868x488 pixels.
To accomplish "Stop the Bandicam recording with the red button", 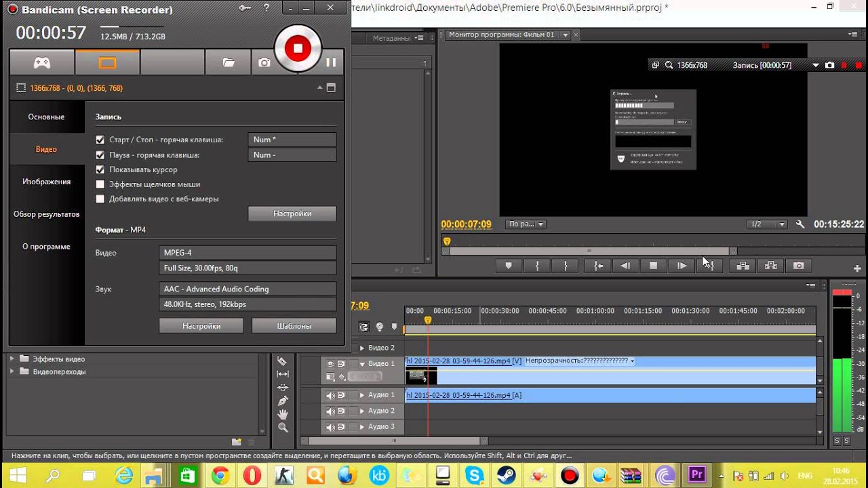I will pyautogui.click(x=298, y=48).
